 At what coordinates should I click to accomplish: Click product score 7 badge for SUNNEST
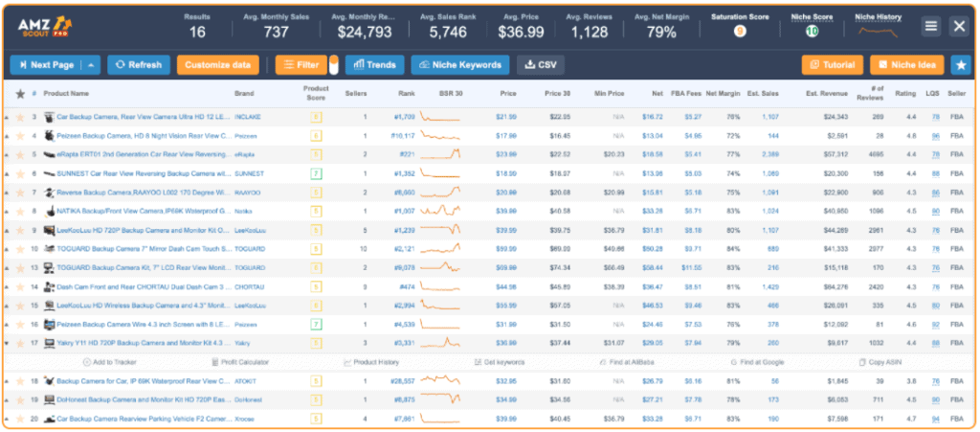coord(316,173)
